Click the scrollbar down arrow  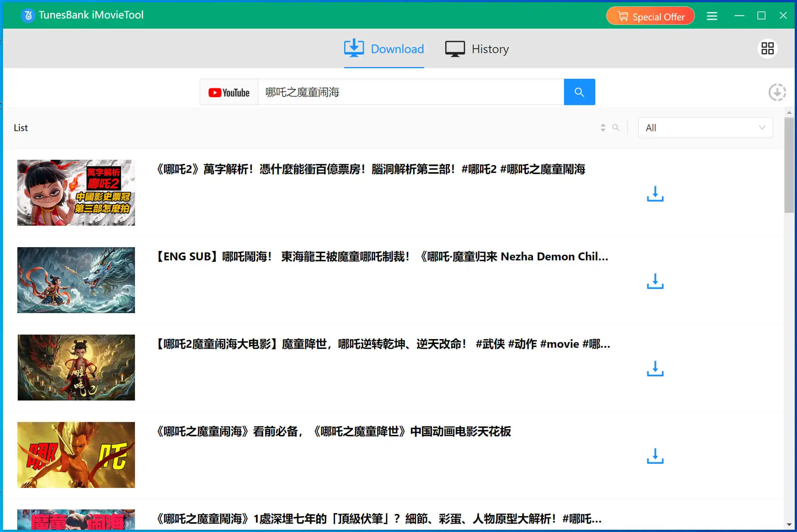tap(789, 524)
